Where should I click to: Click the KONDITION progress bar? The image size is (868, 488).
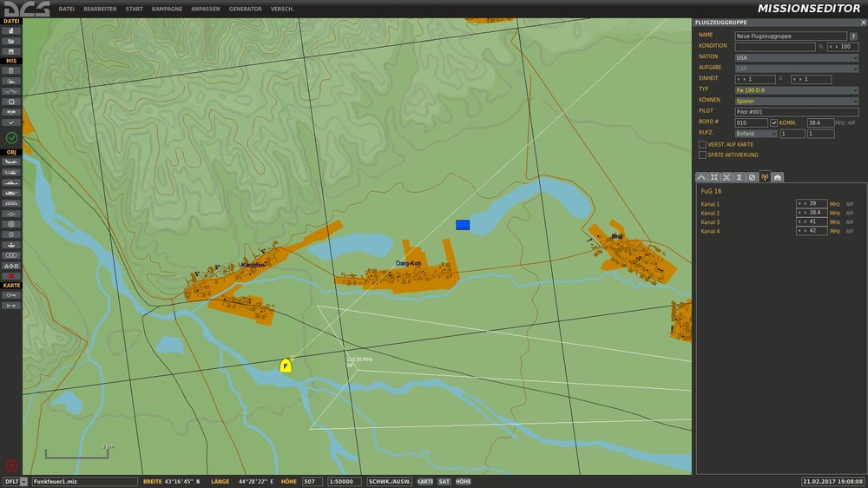point(775,47)
